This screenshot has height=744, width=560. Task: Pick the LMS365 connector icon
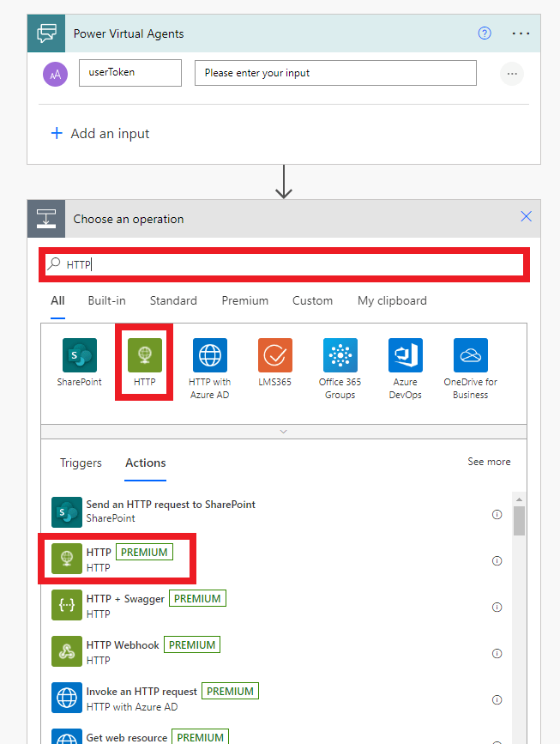click(x=275, y=355)
